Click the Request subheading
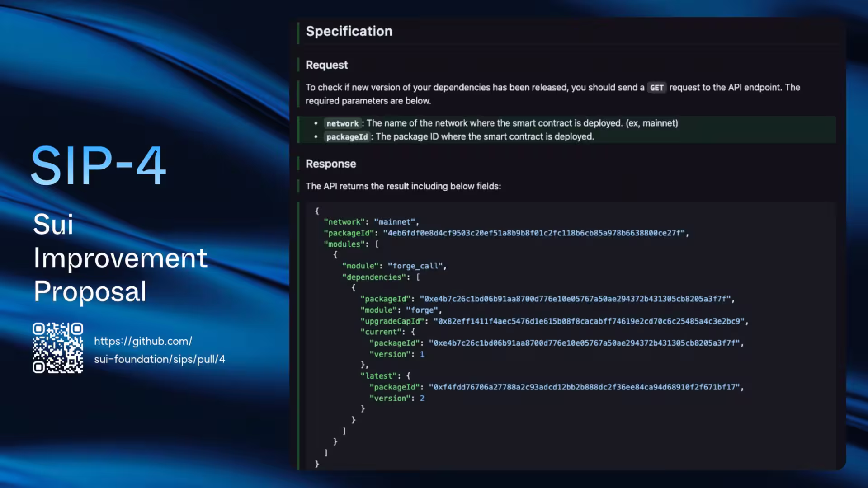The width and height of the screenshot is (868, 488). [326, 65]
